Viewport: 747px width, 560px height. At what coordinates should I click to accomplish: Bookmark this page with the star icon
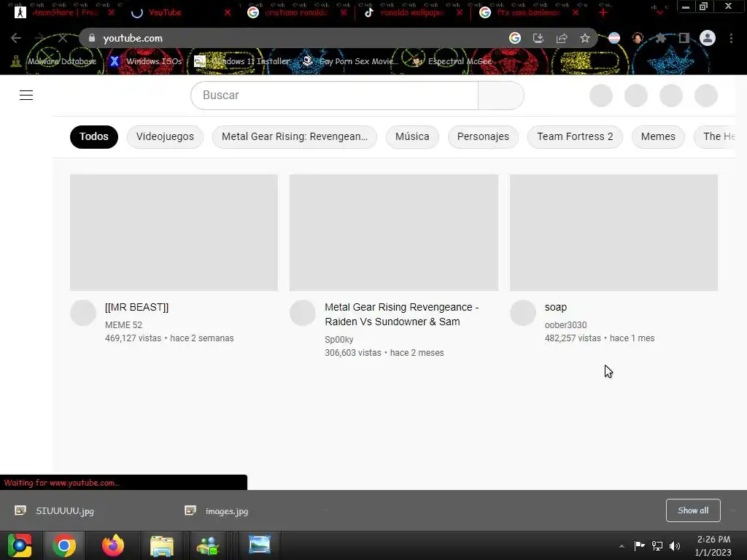[x=585, y=38]
